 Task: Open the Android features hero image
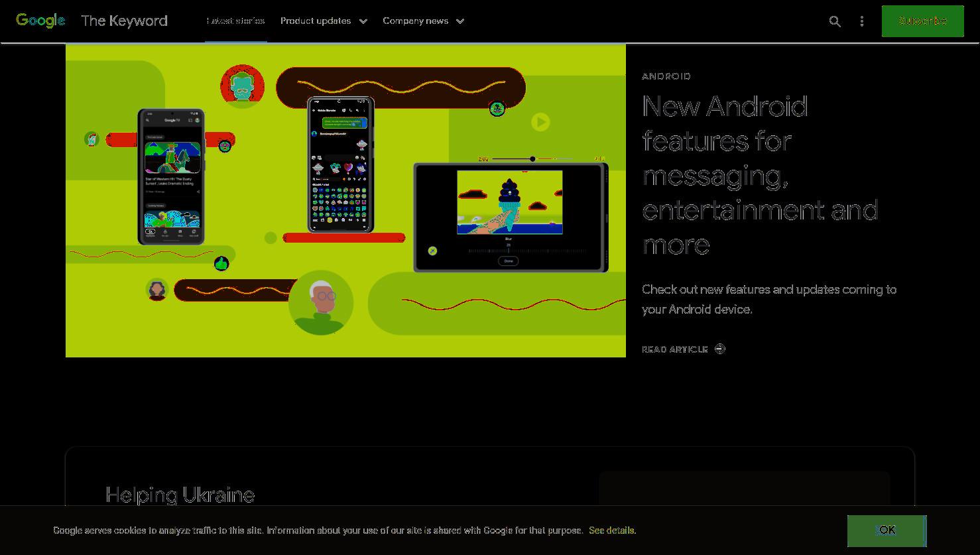[x=345, y=200]
